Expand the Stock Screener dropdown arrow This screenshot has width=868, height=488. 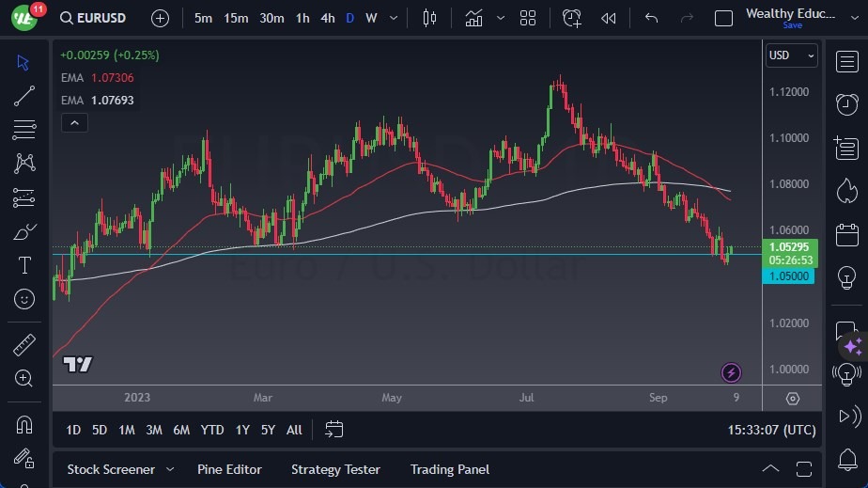[170, 469]
